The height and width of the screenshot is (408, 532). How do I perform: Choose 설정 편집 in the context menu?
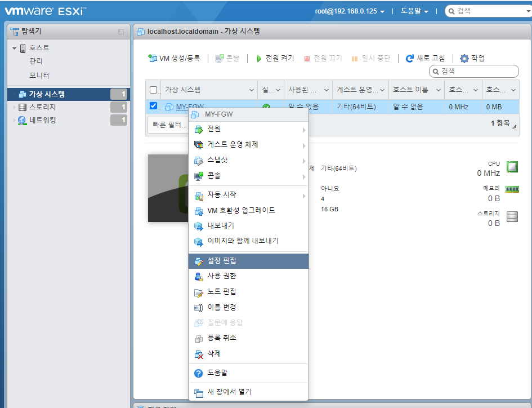[x=248, y=261]
